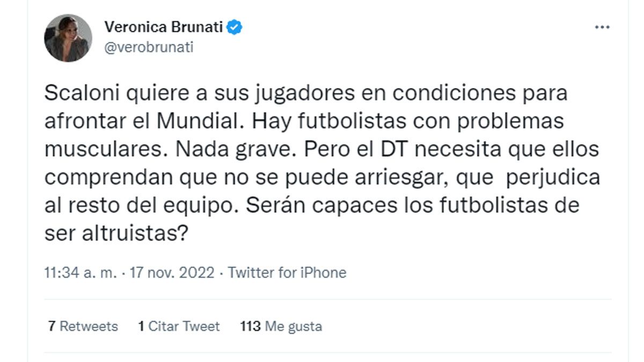Click the tweet line starting "Scaloni quiere"

pyautogui.click(x=305, y=93)
